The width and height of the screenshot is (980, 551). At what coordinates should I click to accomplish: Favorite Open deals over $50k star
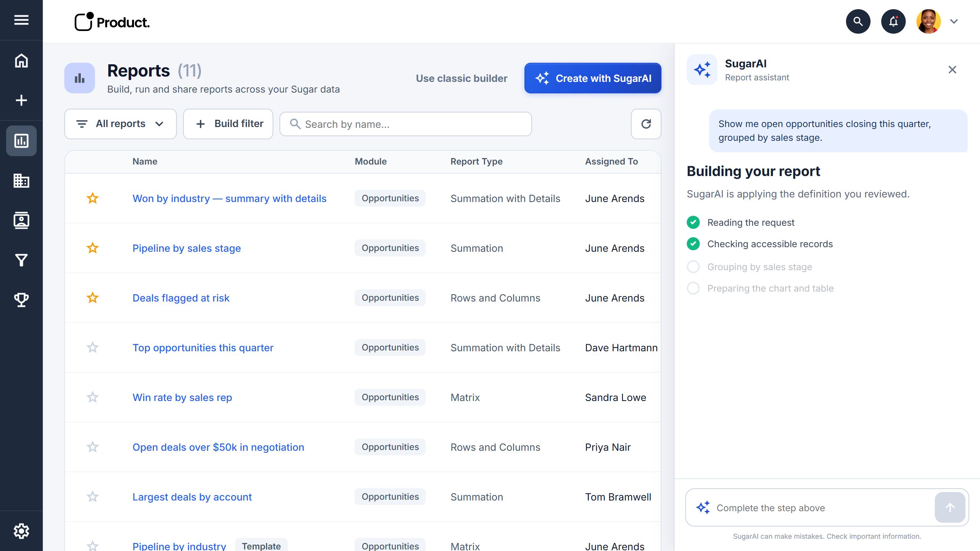(x=93, y=447)
